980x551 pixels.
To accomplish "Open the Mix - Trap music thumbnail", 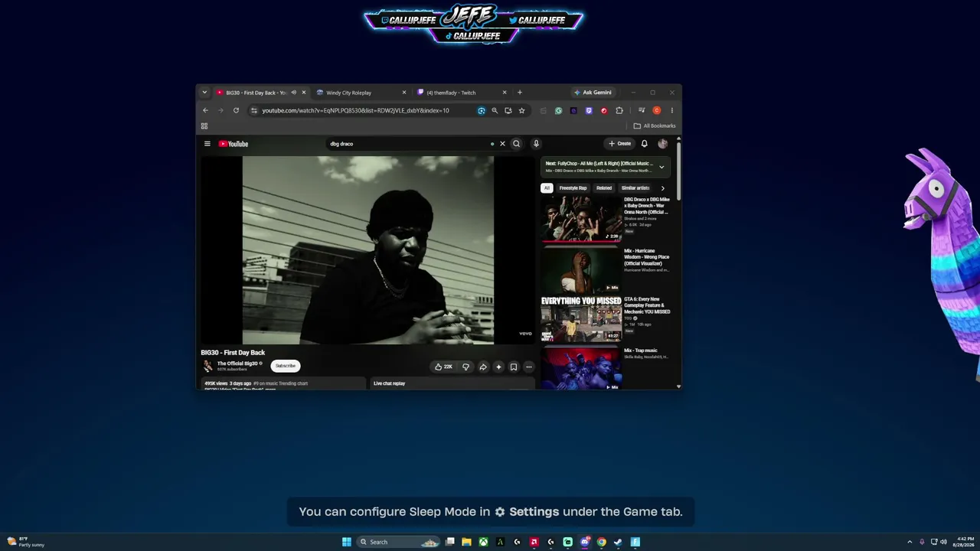I will pyautogui.click(x=581, y=369).
